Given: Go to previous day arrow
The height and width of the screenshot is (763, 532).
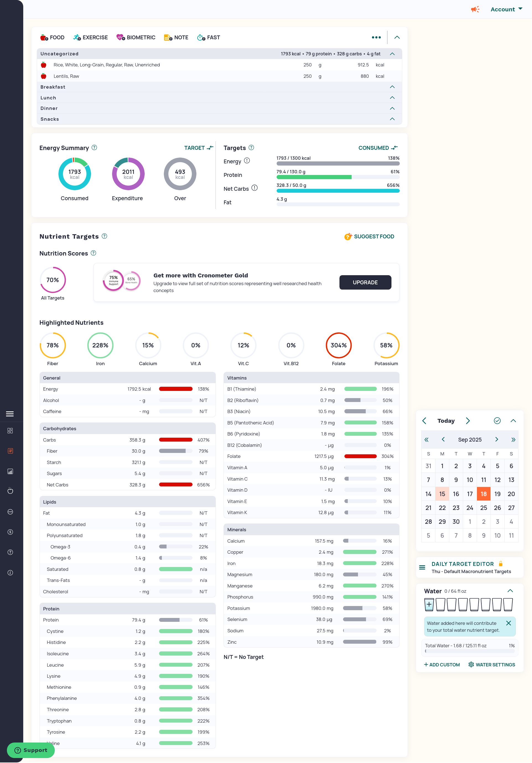Looking at the screenshot, I should click(x=424, y=421).
